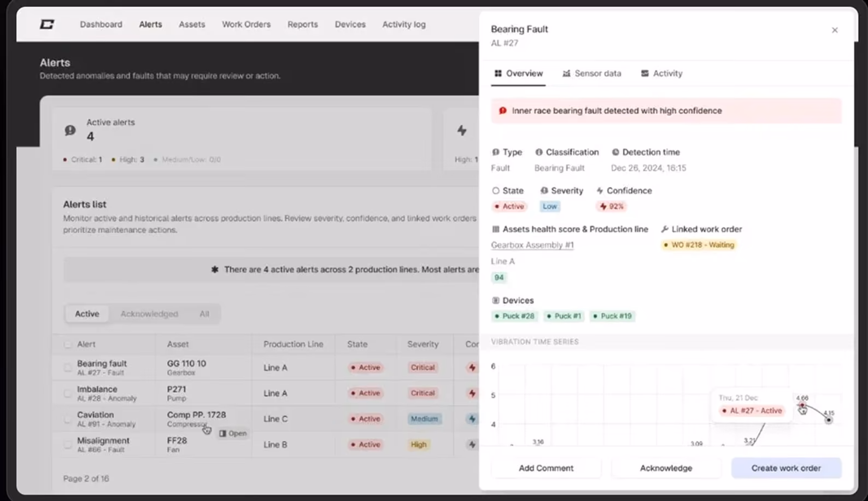Click the asterisk icon in alerts summary banner
Viewport: 868px width, 501px height.
215,270
